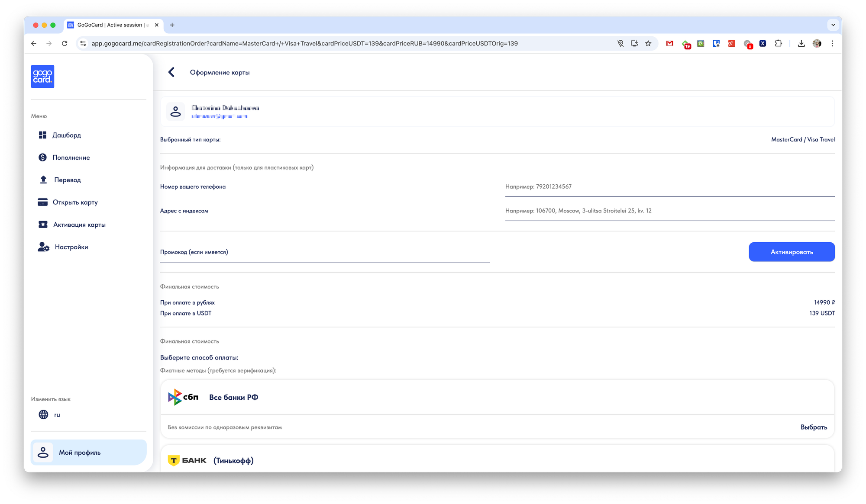Bookmark page with the star icon
Viewport: 866px width, 504px height.
[648, 43]
